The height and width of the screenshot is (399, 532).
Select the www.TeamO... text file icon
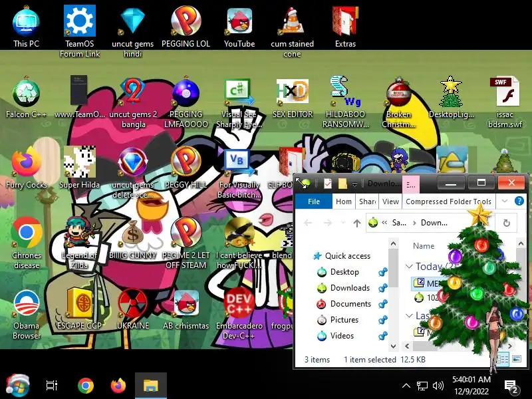coord(79,98)
